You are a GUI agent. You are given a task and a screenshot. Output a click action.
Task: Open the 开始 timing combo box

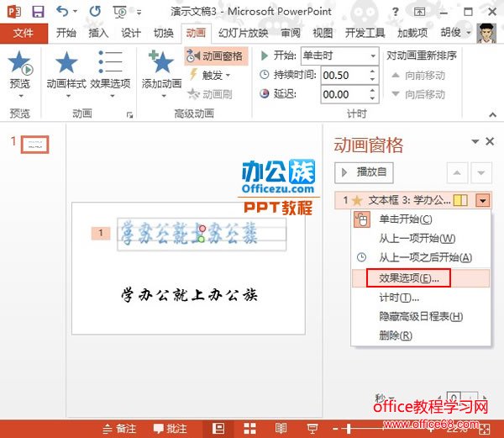click(x=339, y=56)
